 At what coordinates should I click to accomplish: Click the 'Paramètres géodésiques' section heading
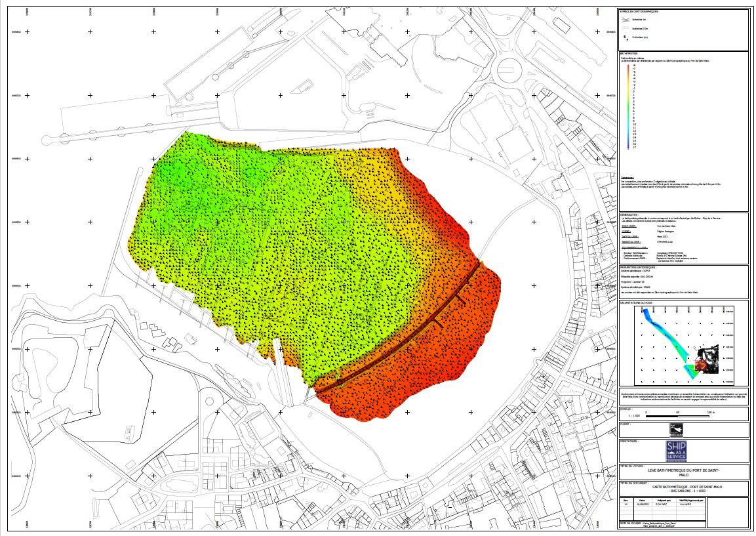click(639, 268)
